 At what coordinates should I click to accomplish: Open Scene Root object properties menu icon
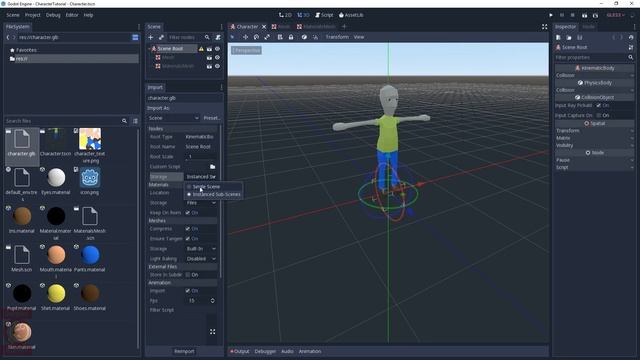click(631, 47)
